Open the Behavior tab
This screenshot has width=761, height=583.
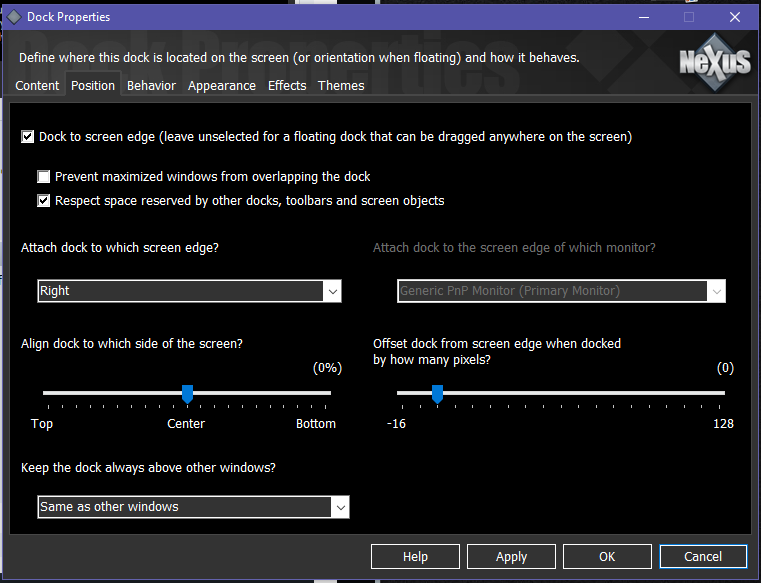[151, 86]
